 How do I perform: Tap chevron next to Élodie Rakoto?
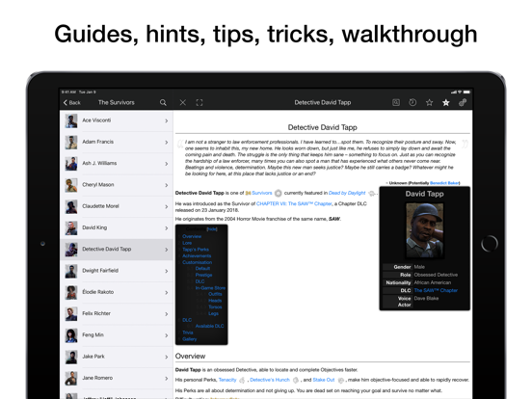[167, 292]
